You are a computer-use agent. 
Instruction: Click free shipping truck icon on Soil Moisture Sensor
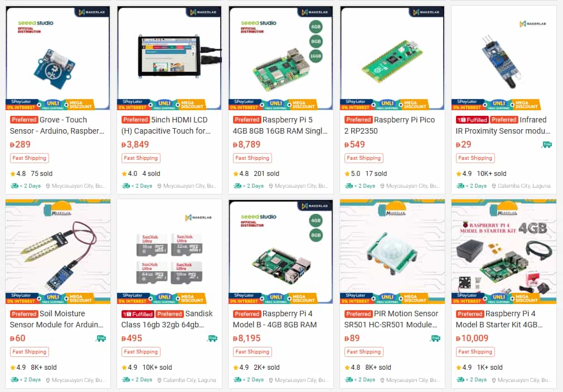(x=101, y=338)
